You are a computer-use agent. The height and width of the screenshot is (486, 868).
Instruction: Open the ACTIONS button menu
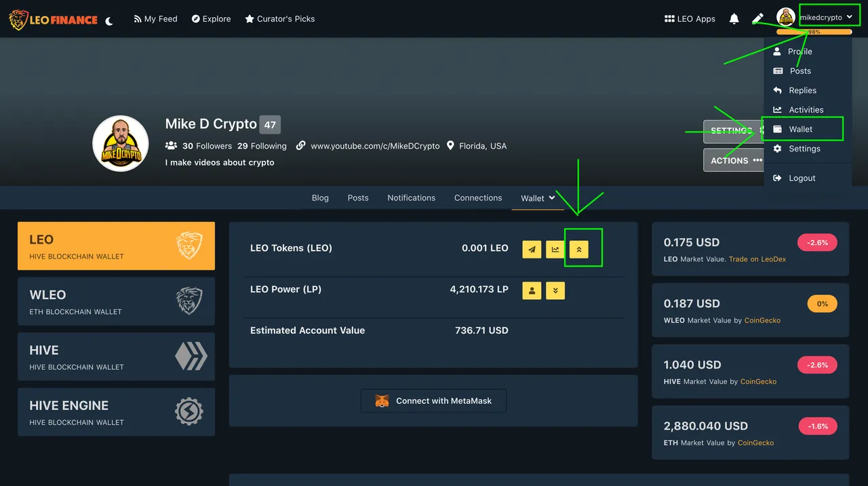pos(735,160)
